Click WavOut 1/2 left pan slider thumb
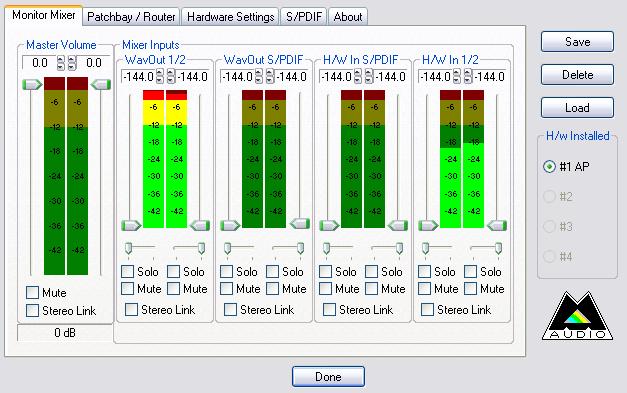 click(128, 248)
